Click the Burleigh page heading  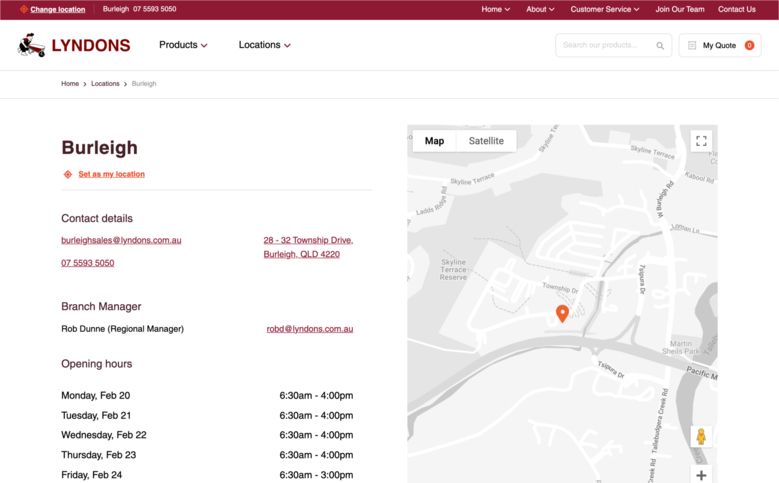coord(99,148)
